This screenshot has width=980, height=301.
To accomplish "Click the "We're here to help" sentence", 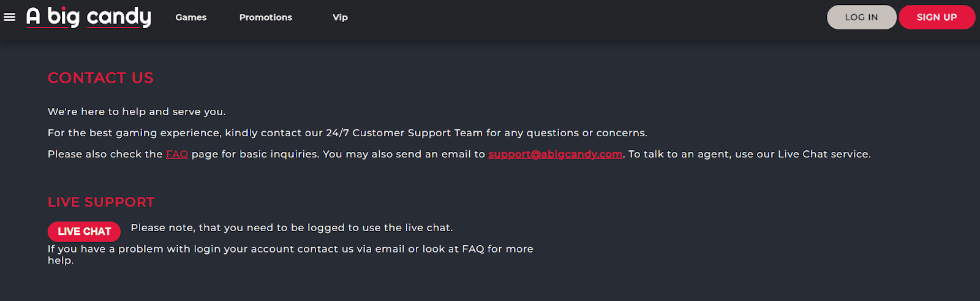I will coord(137,112).
